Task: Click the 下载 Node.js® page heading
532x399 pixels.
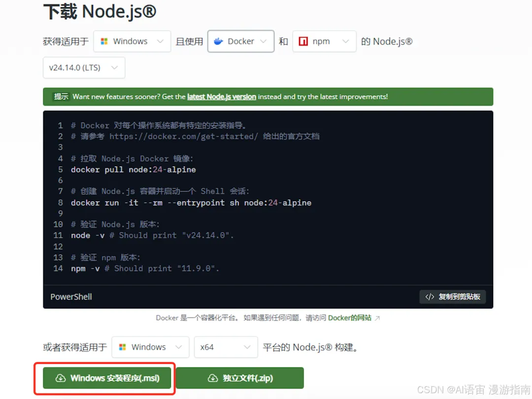Action: 100,11
